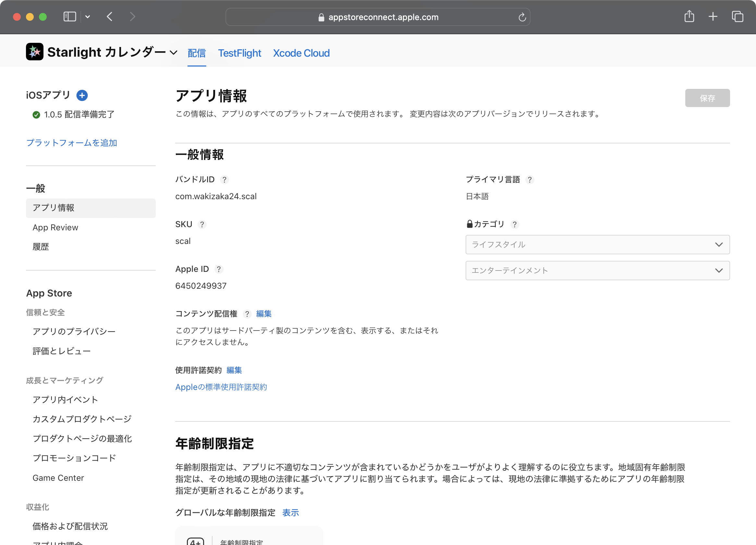Open the ライフスタイル primary category dropdown
This screenshot has width=756, height=545.
(x=597, y=245)
